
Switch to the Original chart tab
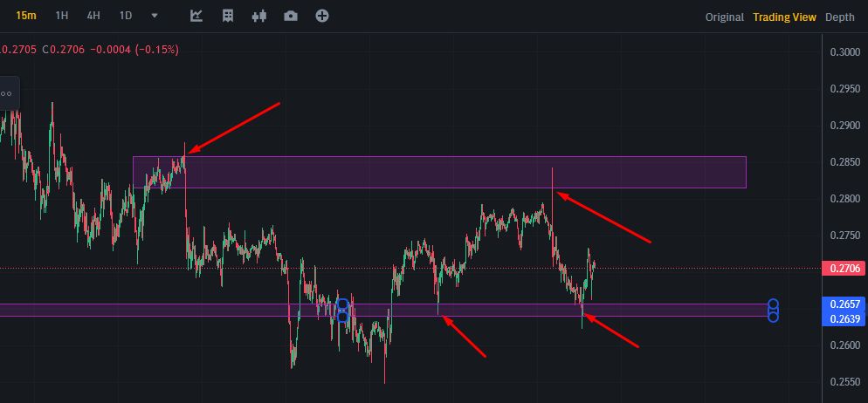(724, 17)
